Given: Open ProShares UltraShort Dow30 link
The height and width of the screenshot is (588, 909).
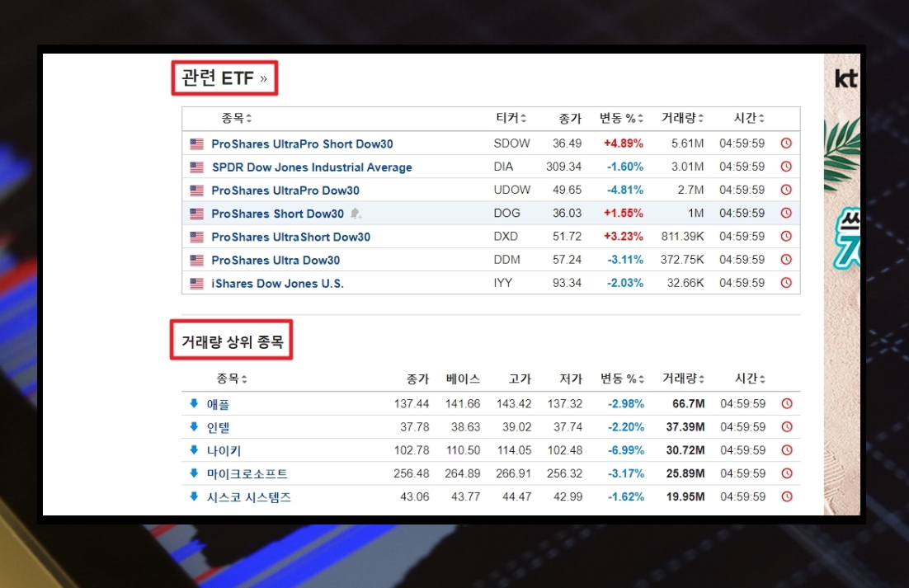Looking at the screenshot, I should point(290,237).
